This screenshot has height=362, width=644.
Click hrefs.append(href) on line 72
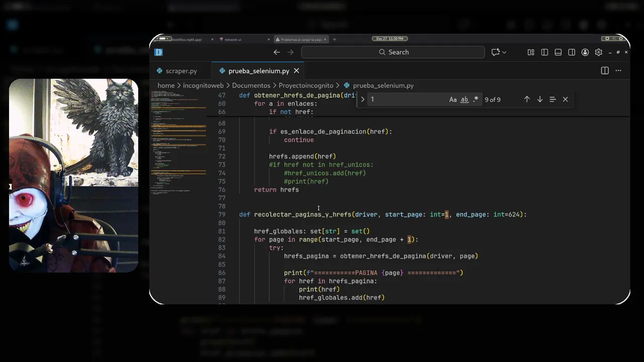coord(302,156)
